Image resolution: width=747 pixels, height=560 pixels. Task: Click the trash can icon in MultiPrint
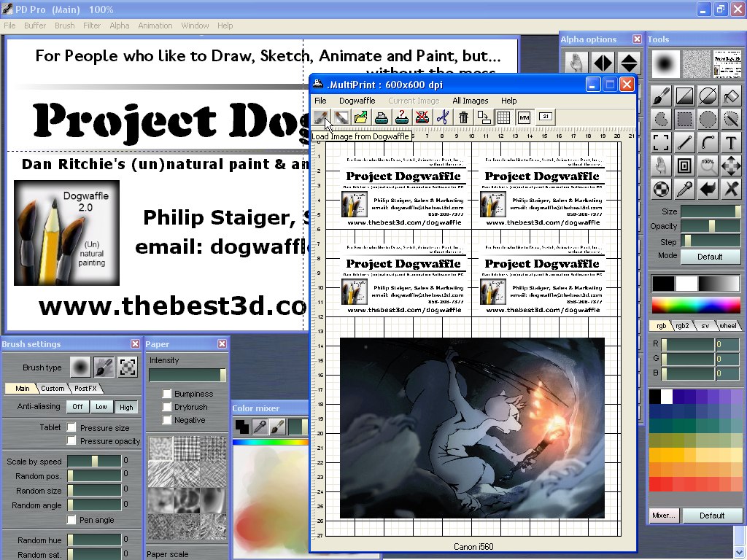coord(463,117)
